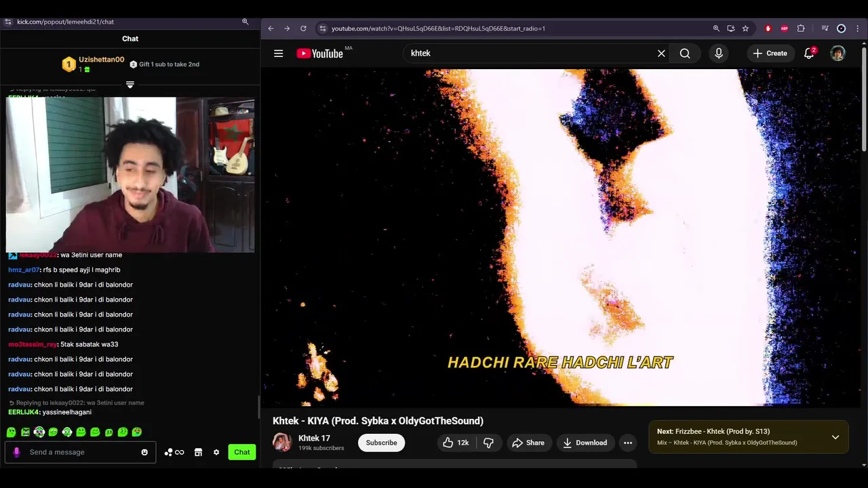868x488 pixels.
Task: Dislike the Khtek KIYA video
Action: click(488, 443)
